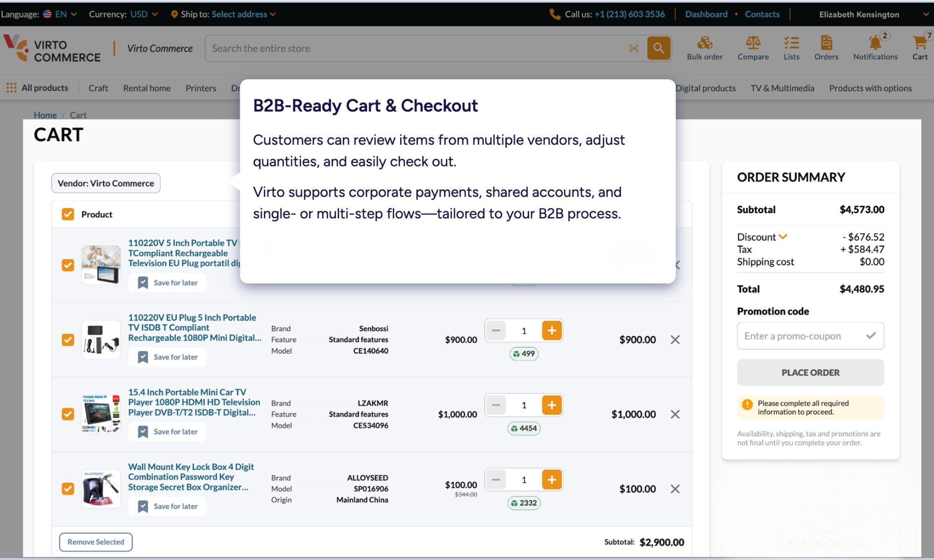Remove the Wall Mount Key Lock Box item
934x560 pixels.
675,489
